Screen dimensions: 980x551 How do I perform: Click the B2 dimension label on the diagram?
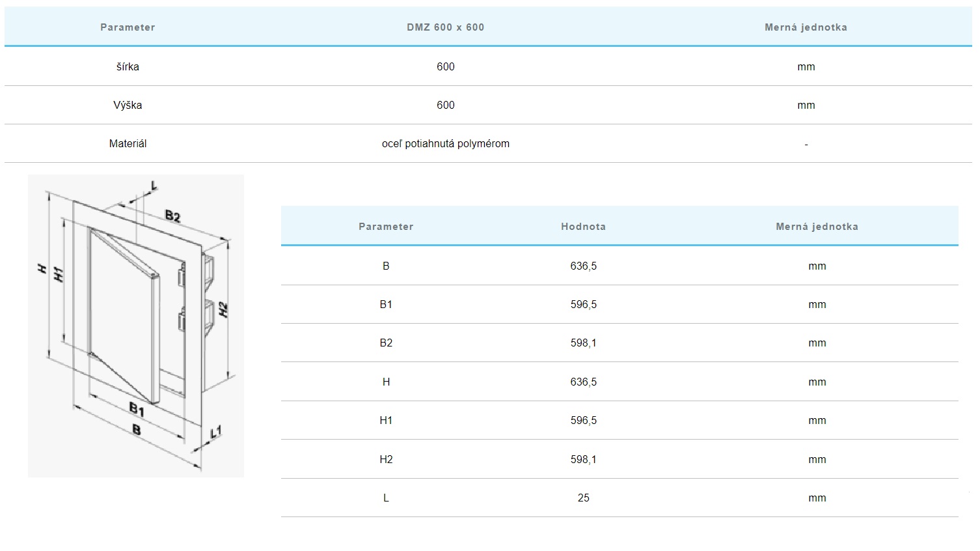[172, 216]
